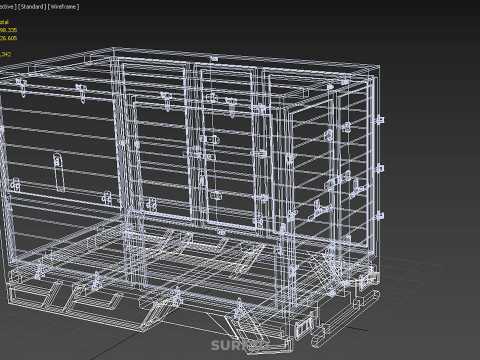The width and height of the screenshot is (480, 360).
Task: Open the [Standard] viewport shading menu
Action: click(x=32, y=7)
